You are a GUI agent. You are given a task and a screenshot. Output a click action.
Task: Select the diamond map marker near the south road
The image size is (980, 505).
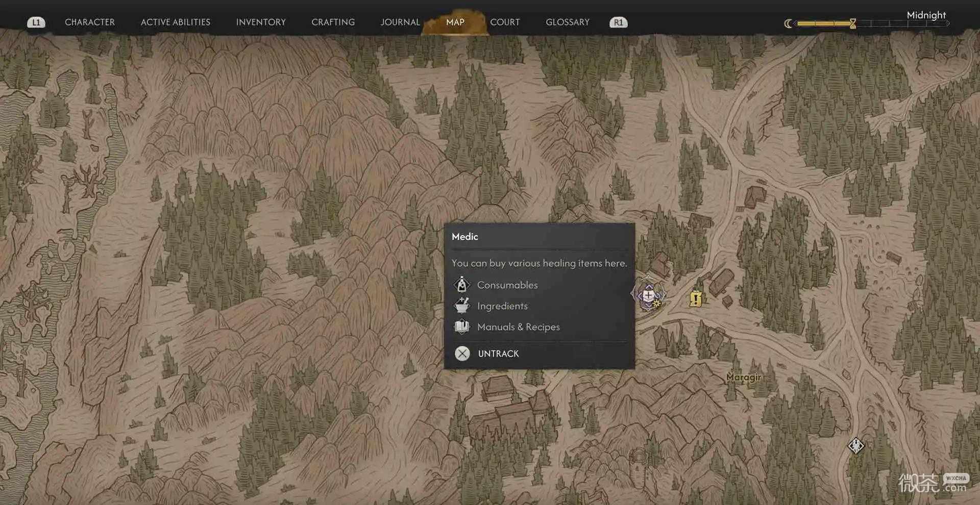click(x=856, y=446)
